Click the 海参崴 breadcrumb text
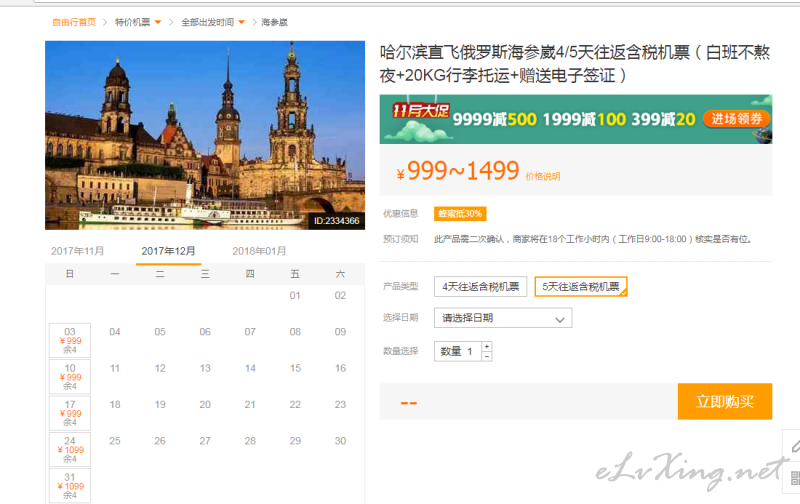 point(274,22)
